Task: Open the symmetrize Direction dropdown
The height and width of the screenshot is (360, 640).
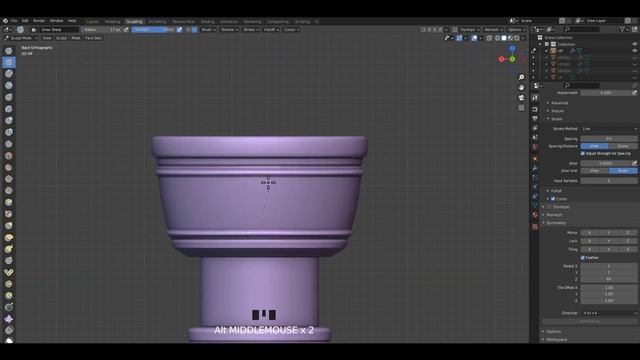Action: 609,313
